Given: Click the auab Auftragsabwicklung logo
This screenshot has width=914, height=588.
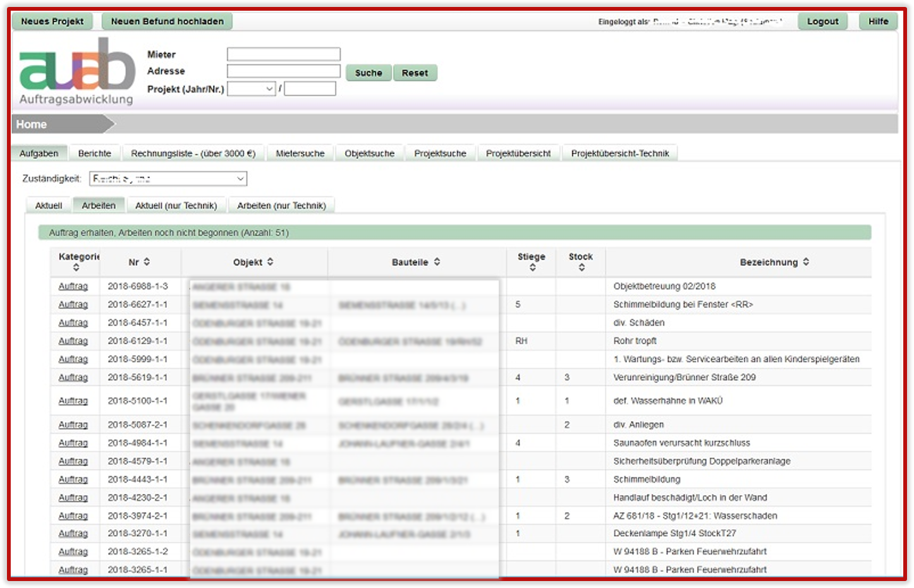Looking at the screenshot, I should click(76, 71).
